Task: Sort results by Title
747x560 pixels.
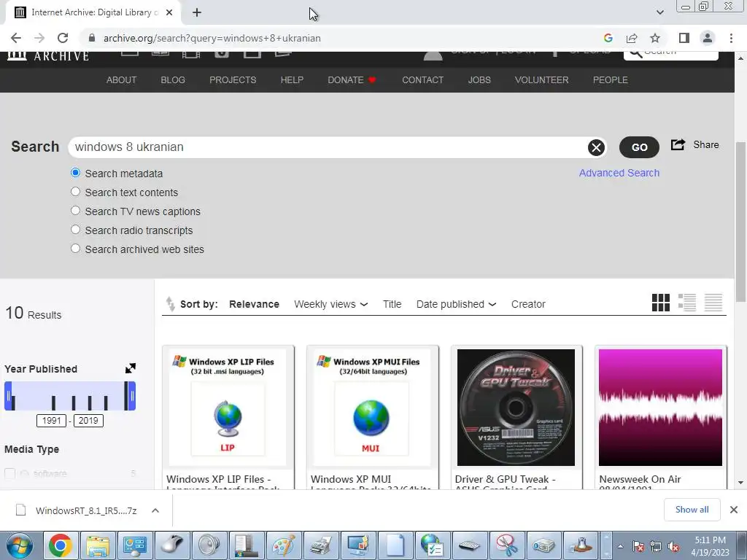Action: (x=392, y=304)
